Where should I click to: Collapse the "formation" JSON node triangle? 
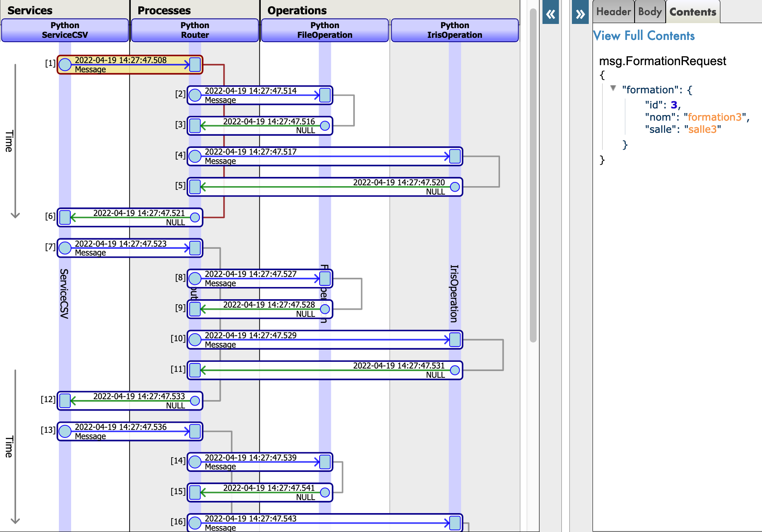pyautogui.click(x=613, y=88)
